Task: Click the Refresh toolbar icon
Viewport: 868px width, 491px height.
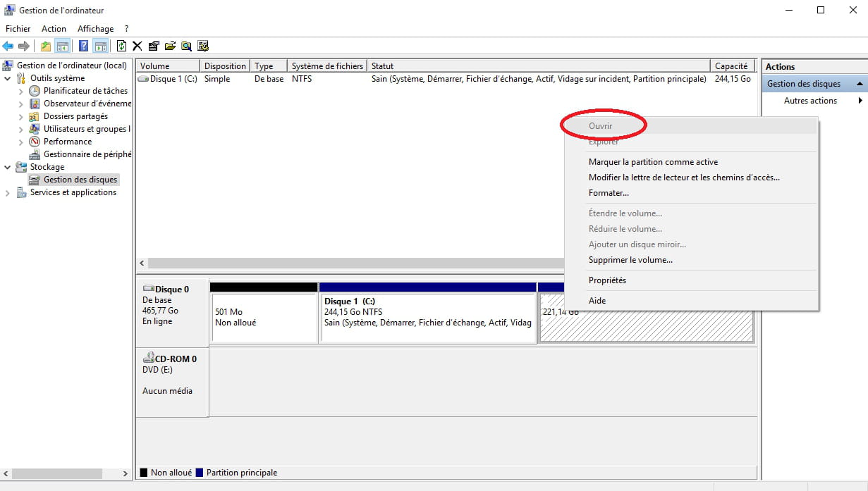Action: (122, 46)
